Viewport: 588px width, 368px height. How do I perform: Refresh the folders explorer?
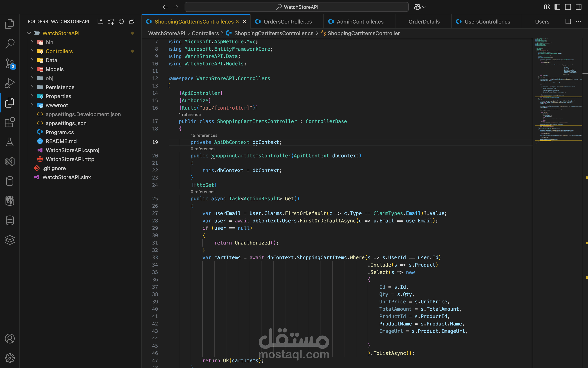pos(121,21)
